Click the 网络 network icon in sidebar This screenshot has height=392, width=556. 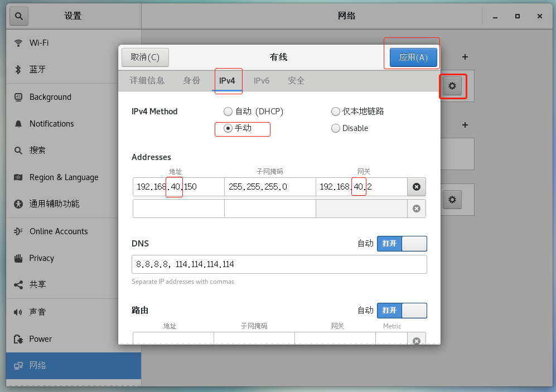tap(18, 366)
